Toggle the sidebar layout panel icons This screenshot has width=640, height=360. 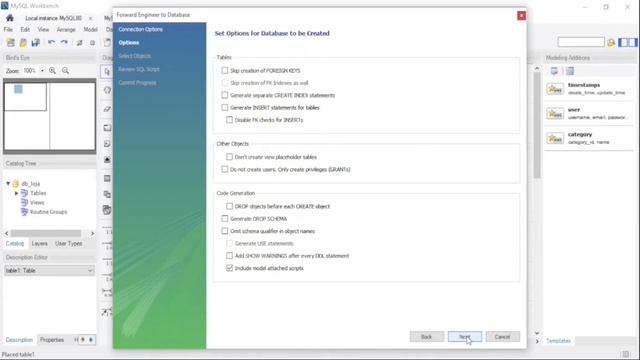tap(627, 42)
